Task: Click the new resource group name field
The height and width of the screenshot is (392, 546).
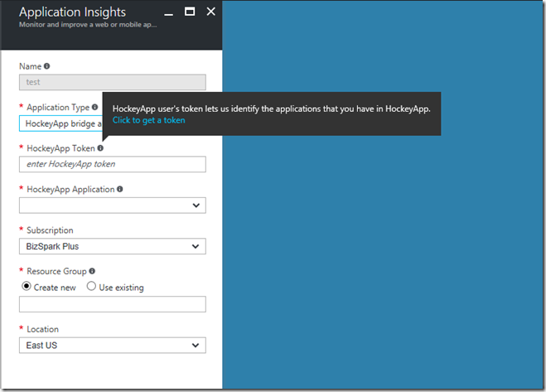Action: pyautogui.click(x=113, y=304)
